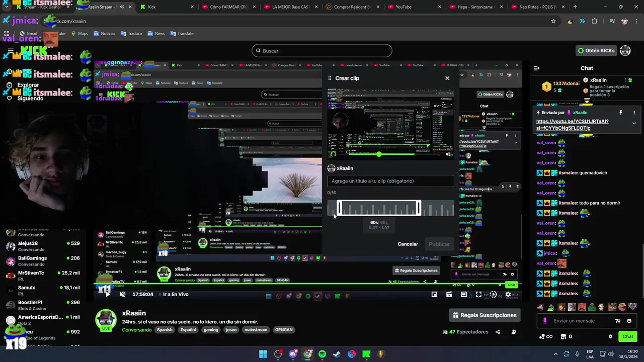
Task: Toggle picture-in-picture mini player
Action: [434, 294]
